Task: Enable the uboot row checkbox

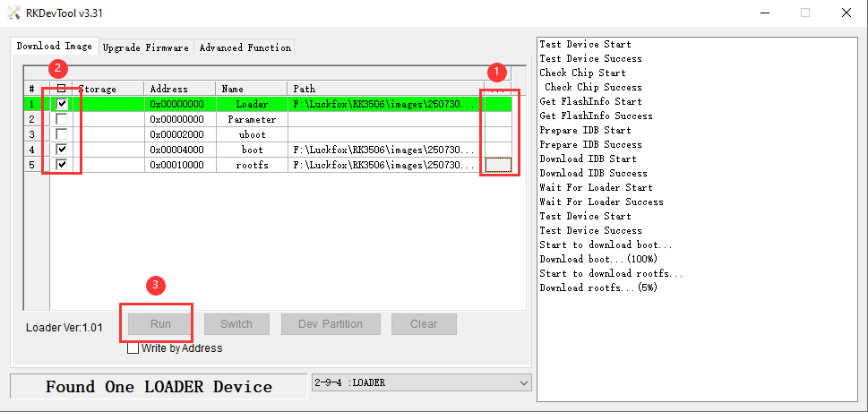Action: tap(62, 134)
